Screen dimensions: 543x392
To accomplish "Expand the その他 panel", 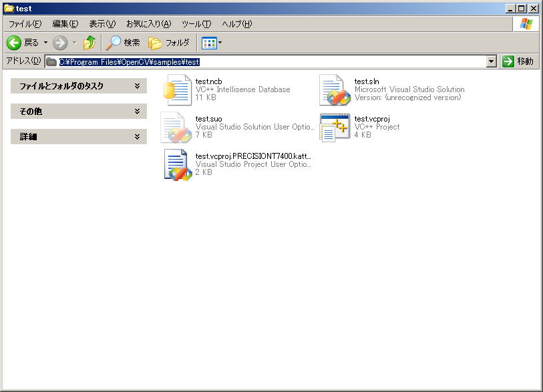I will 79,111.
